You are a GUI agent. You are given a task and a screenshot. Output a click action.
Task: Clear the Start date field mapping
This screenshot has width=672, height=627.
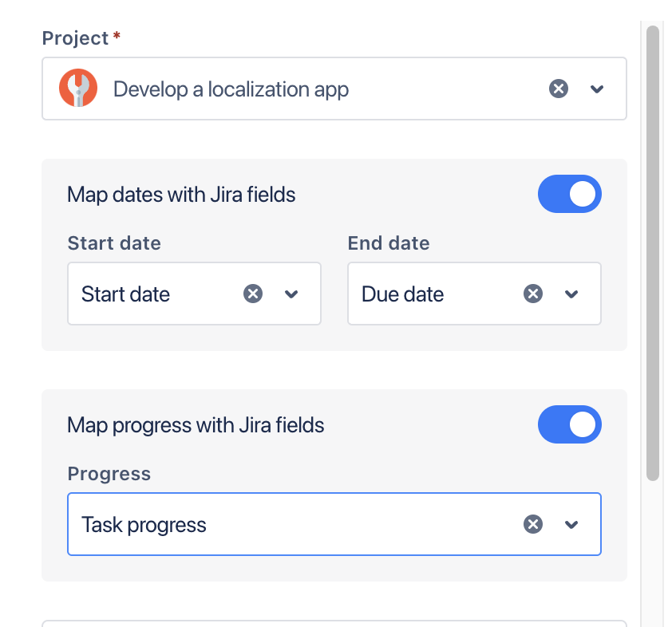click(253, 294)
